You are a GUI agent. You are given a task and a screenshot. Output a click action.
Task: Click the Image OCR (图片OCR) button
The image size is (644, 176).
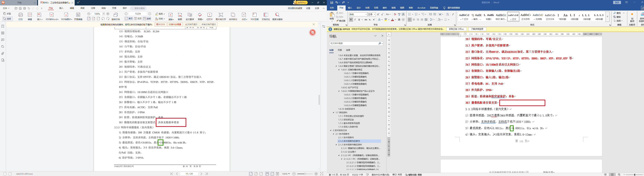pyautogui.click(x=160, y=24)
